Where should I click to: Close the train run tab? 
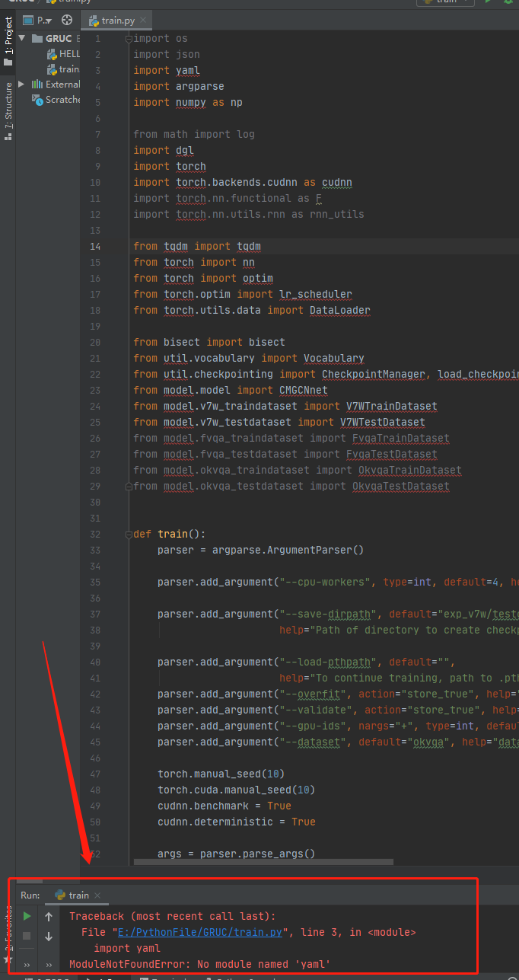(x=97, y=895)
